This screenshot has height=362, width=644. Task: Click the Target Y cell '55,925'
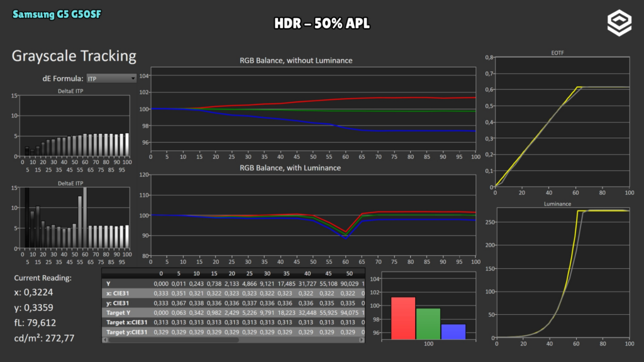tap(328, 313)
